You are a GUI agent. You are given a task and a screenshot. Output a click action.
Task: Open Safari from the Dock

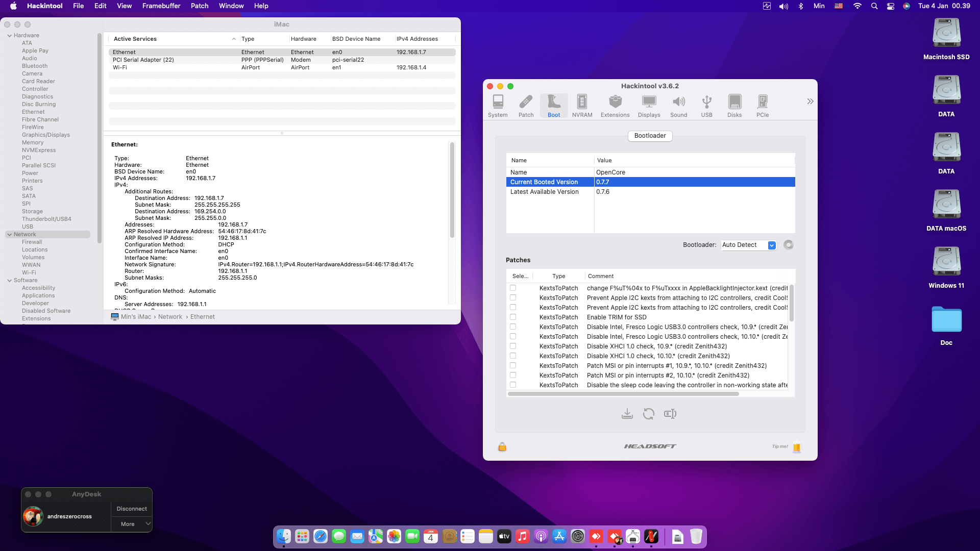(321, 537)
